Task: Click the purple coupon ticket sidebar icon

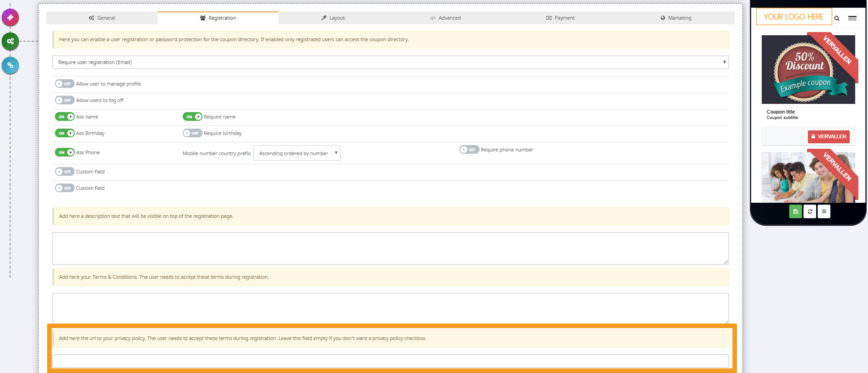Action: pyautogui.click(x=10, y=17)
